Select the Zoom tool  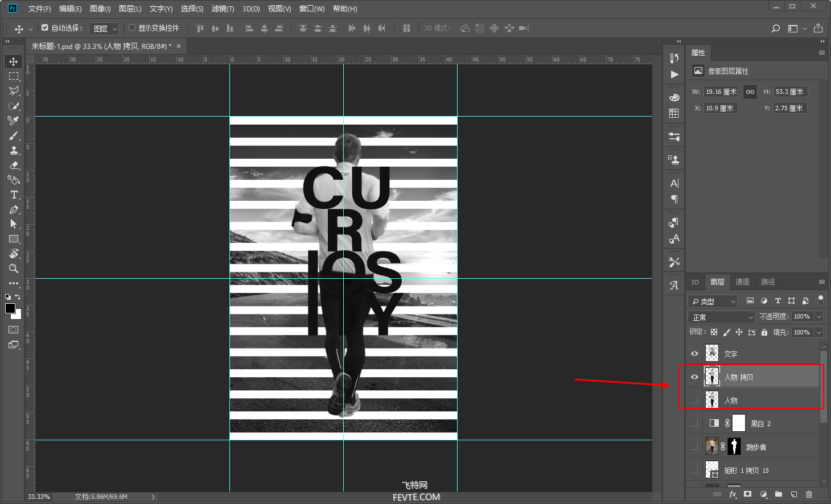point(14,268)
